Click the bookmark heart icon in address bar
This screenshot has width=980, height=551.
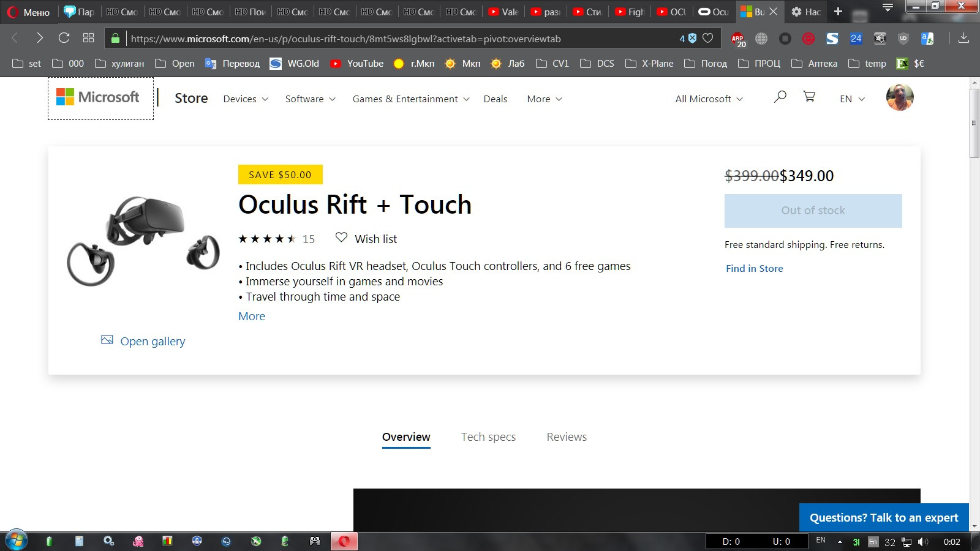[708, 38]
